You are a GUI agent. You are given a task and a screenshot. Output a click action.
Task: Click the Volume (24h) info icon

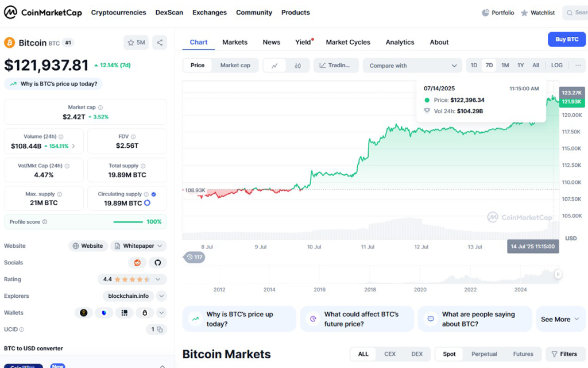(61, 137)
